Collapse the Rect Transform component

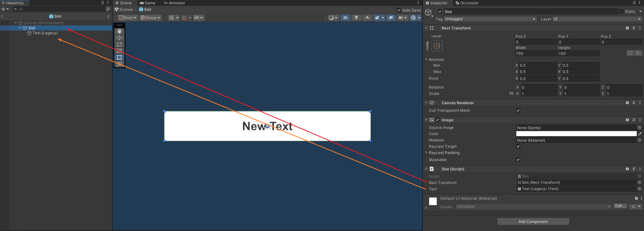coord(426,28)
